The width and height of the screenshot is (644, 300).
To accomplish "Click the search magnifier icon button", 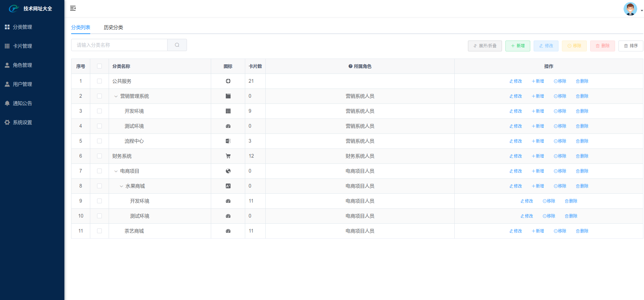I will click(x=177, y=45).
